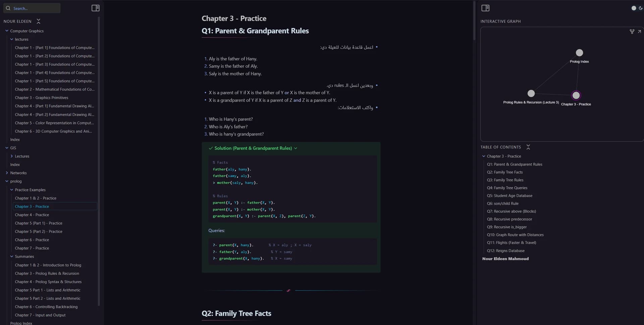The width and height of the screenshot is (644, 325).
Task: Collapse the GIS folder
Action: (x=7, y=148)
